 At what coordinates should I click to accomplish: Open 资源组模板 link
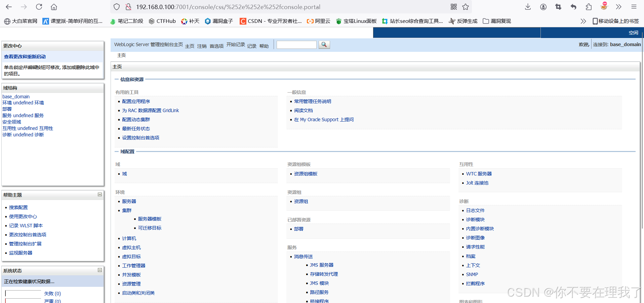point(306,174)
